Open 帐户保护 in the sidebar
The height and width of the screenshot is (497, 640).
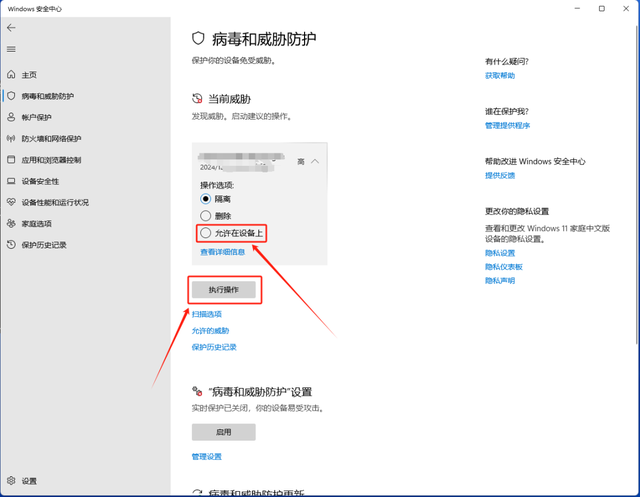click(x=36, y=118)
